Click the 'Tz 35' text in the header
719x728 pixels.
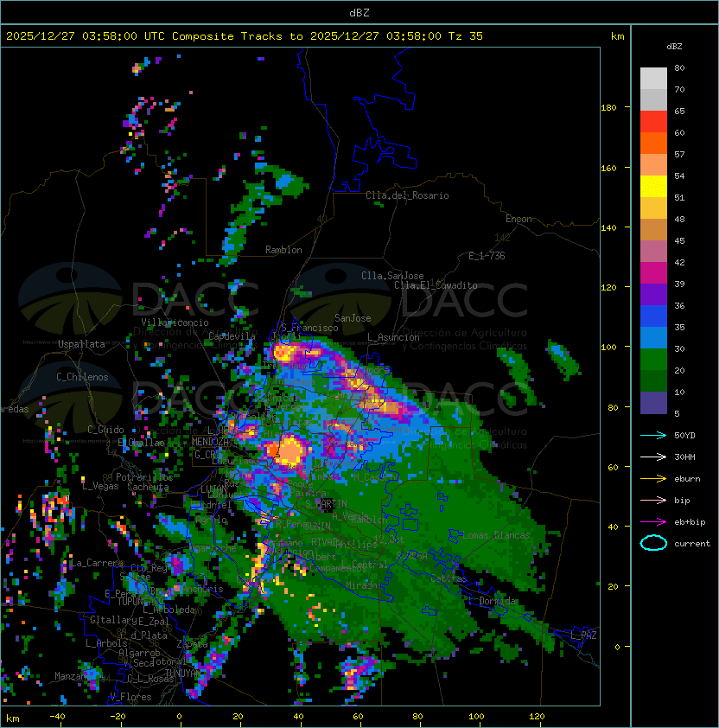[466, 36]
